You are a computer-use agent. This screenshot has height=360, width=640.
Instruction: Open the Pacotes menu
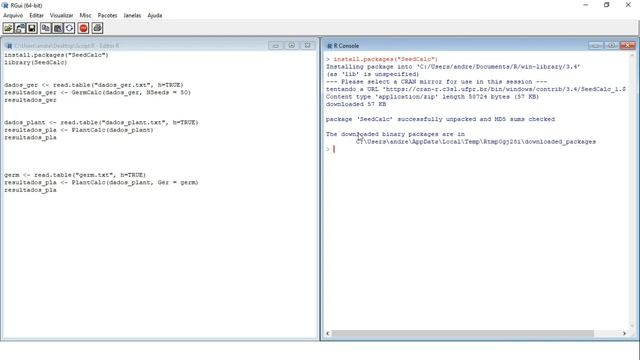coord(107,16)
